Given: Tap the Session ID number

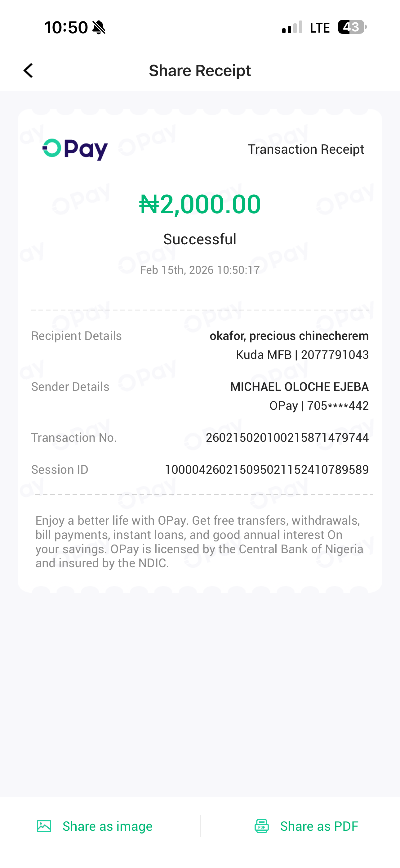Looking at the screenshot, I should point(266,470).
